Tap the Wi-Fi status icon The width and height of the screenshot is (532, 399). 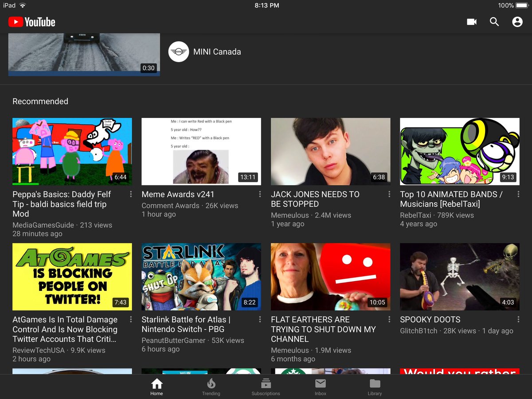[x=23, y=5]
